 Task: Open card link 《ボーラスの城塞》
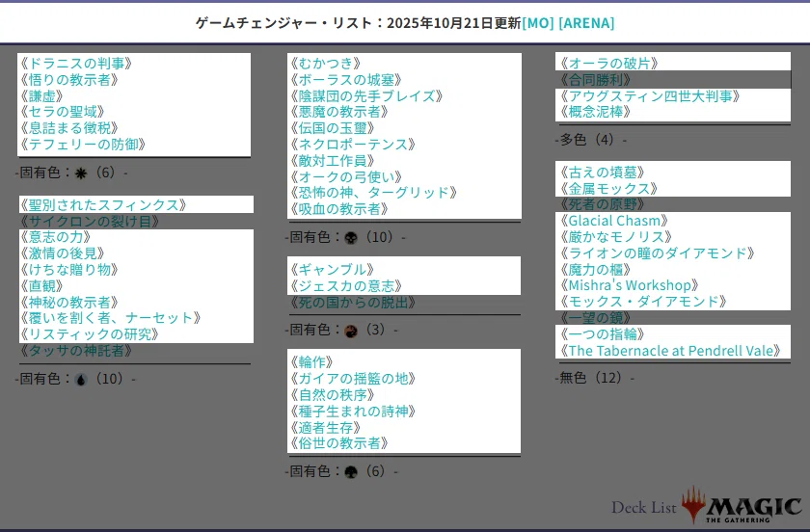[345, 80]
